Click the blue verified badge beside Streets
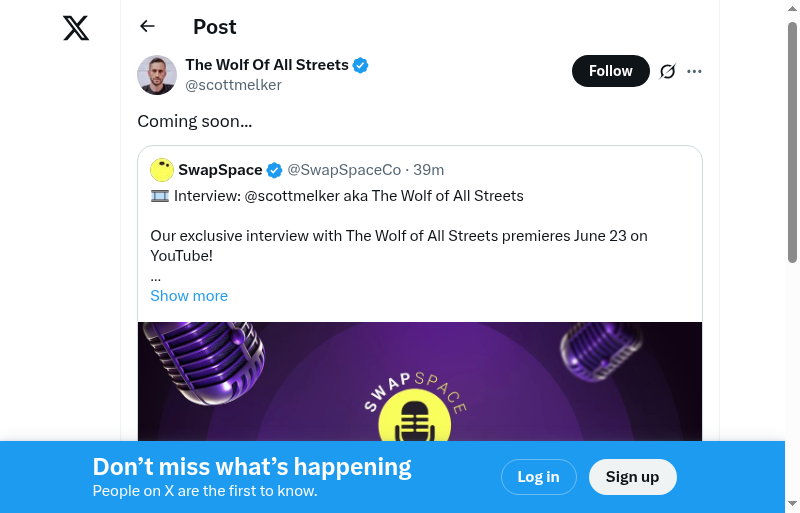This screenshot has width=800, height=513. click(361, 65)
